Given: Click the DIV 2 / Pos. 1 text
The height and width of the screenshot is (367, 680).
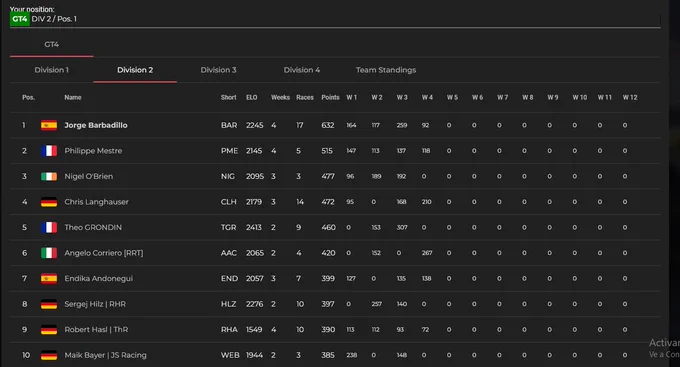Looking at the screenshot, I should (x=54, y=19).
